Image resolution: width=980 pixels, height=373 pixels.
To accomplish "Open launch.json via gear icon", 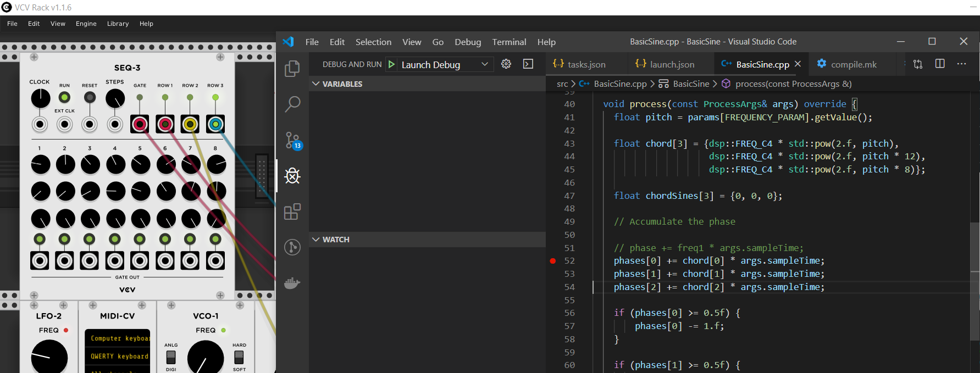I will 506,64.
